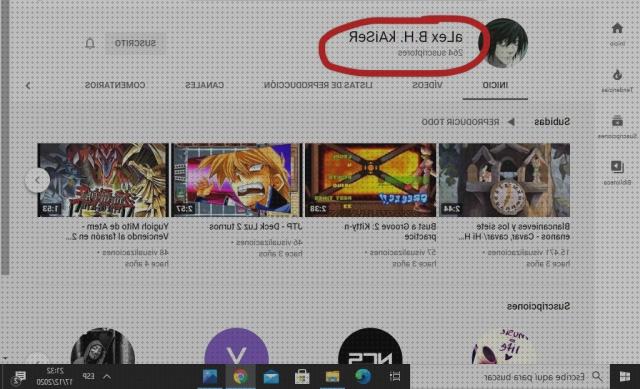The height and width of the screenshot is (389, 640).
Task: Open Google Chrome in the taskbar
Action: click(x=241, y=376)
